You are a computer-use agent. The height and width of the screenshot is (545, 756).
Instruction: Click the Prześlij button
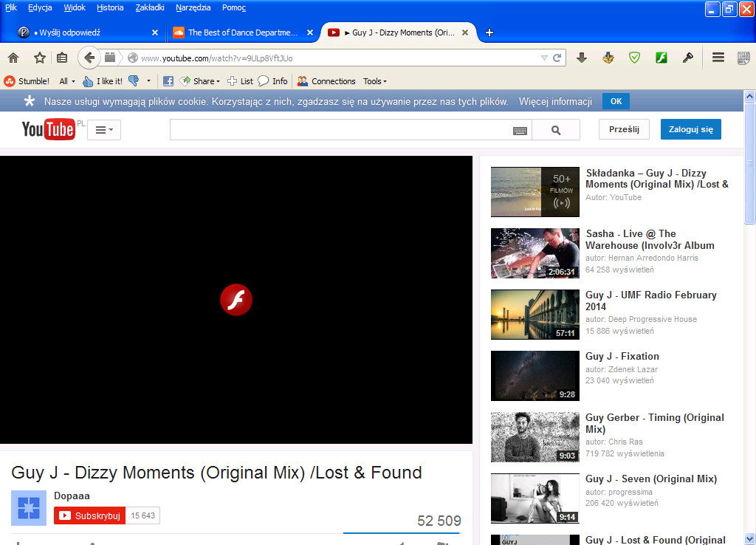coord(624,129)
